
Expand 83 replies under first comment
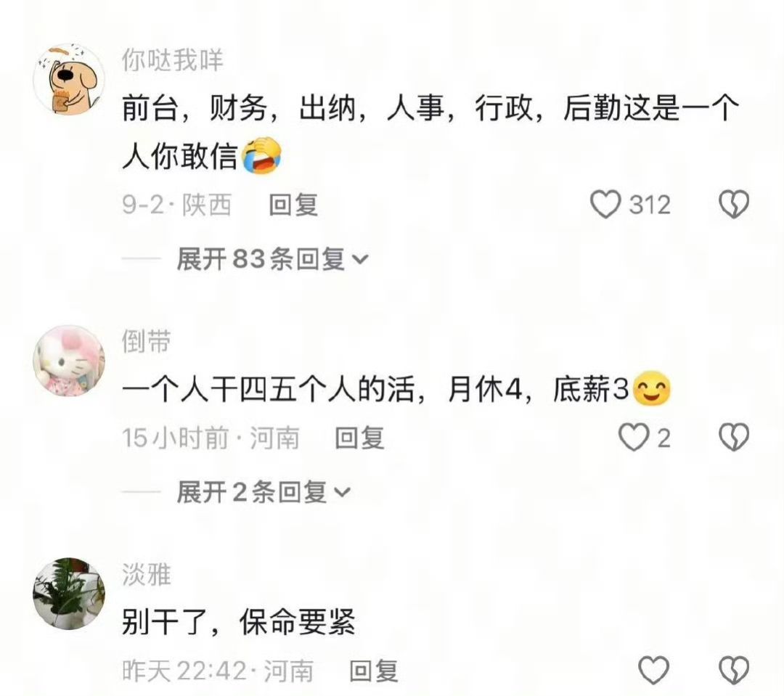tap(272, 258)
